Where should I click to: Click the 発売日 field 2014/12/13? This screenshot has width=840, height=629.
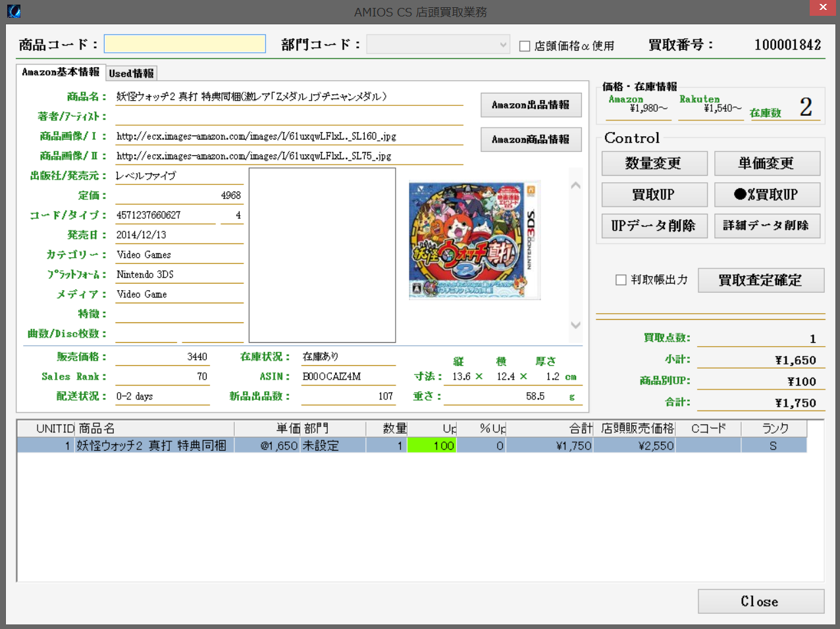tap(179, 235)
